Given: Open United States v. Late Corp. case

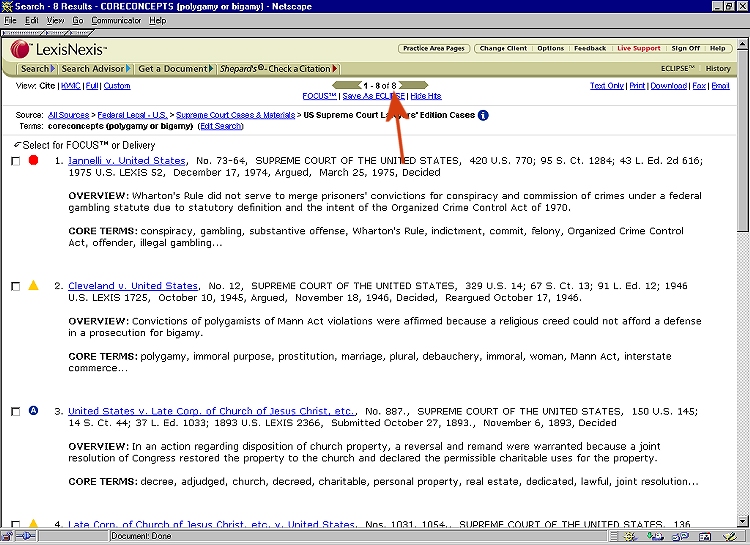Looking at the screenshot, I should pos(211,411).
